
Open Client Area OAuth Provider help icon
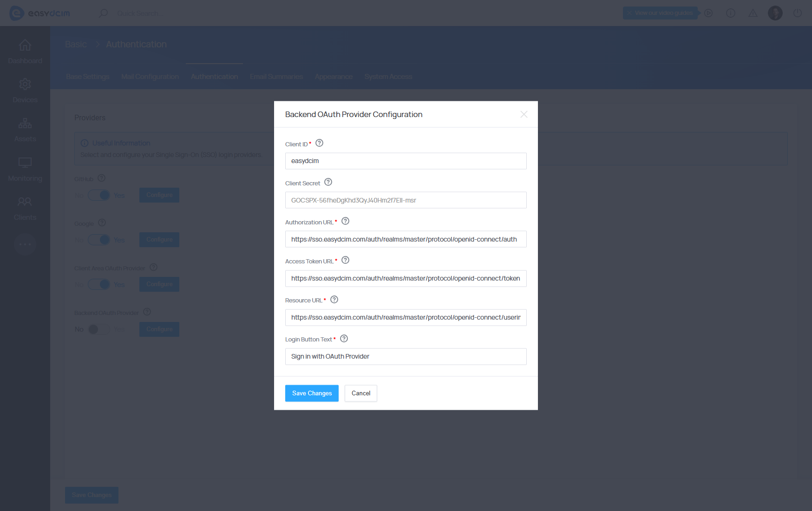[154, 267]
